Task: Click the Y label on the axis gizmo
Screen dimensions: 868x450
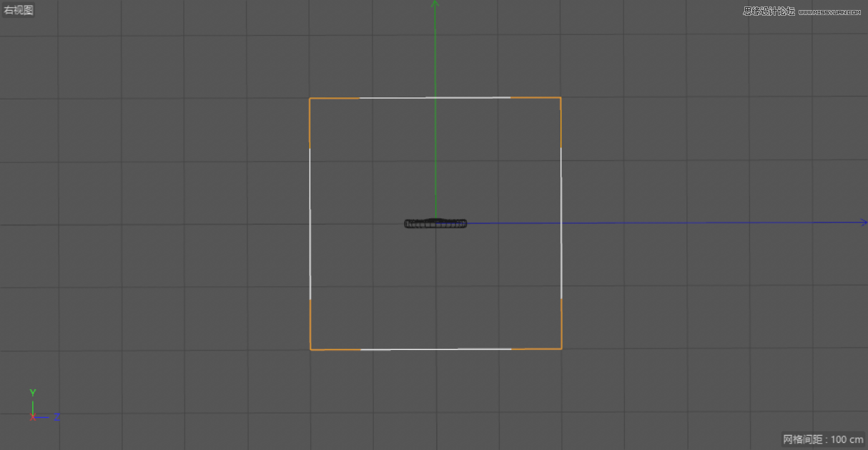Action: click(x=32, y=393)
